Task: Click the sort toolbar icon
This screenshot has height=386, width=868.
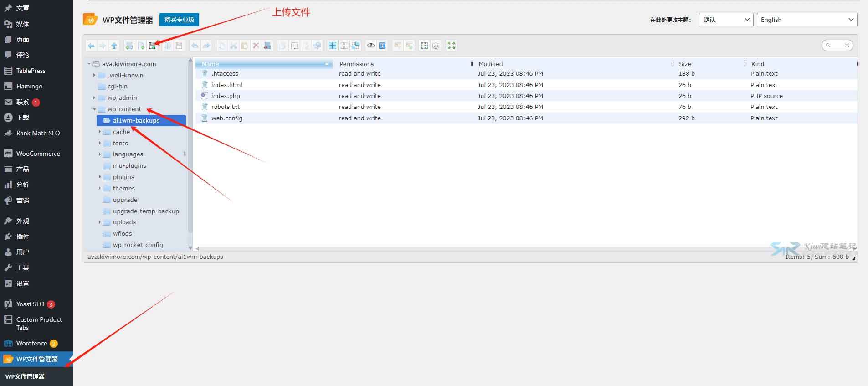Action: point(436,46)
